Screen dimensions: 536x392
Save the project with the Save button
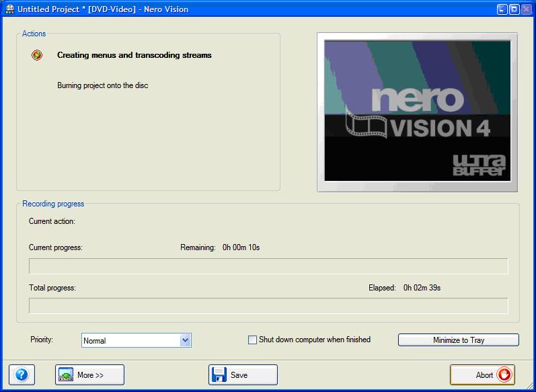[x=243, y=375]
